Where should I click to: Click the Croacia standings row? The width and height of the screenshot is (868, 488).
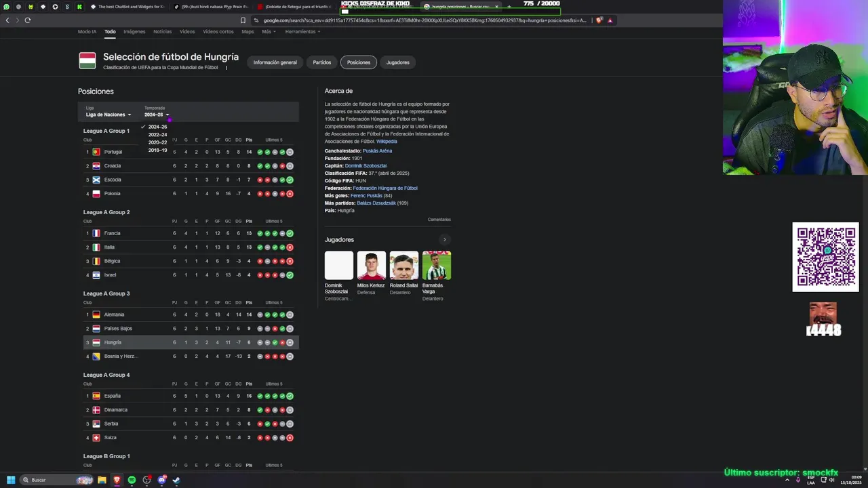click(189, 166)
